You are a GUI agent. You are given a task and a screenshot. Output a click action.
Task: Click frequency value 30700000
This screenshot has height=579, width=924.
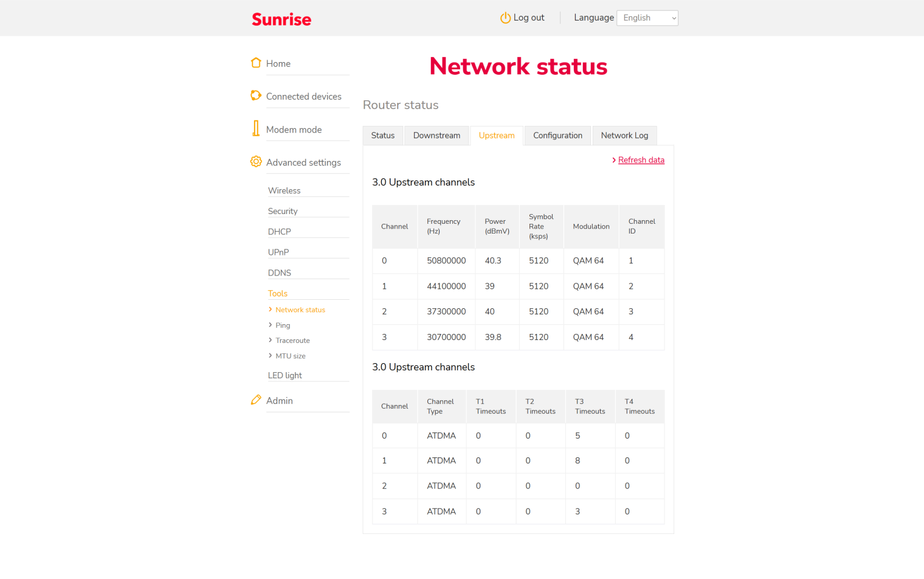[446, 337]
